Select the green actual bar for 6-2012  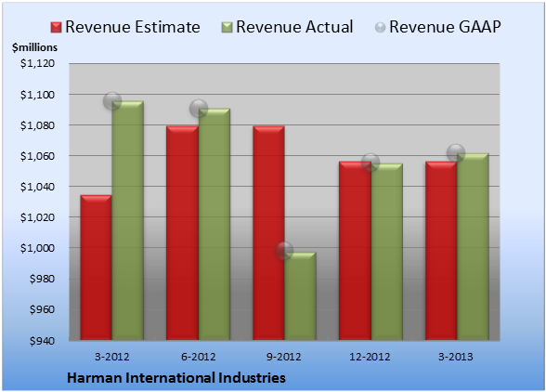[x=214, y=224]
